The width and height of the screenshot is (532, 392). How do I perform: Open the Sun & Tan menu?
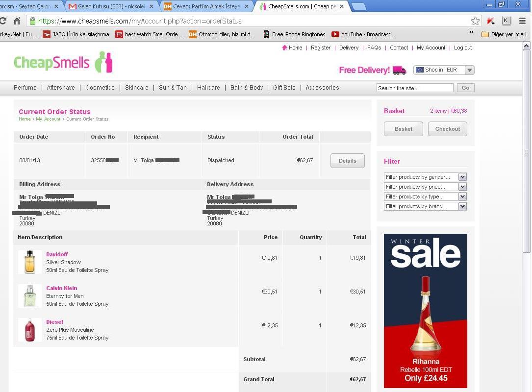click(173, 88)
